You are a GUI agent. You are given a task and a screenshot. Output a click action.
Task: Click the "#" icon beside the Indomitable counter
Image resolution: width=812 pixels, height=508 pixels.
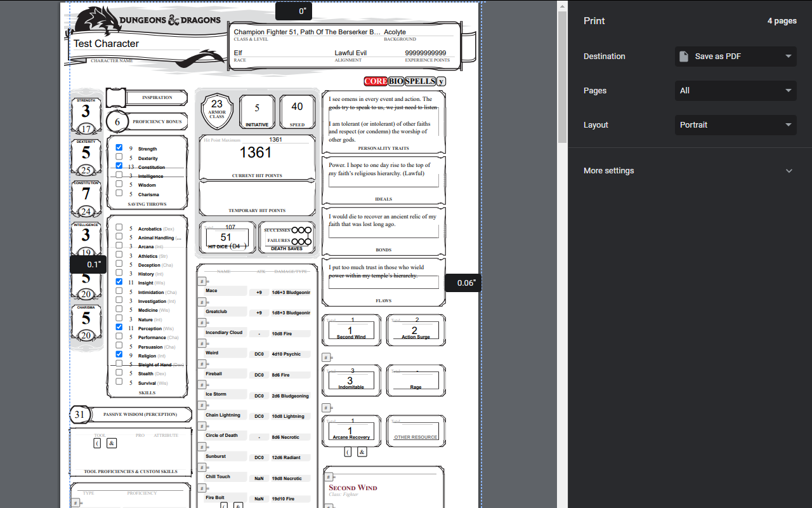point(327,357)
